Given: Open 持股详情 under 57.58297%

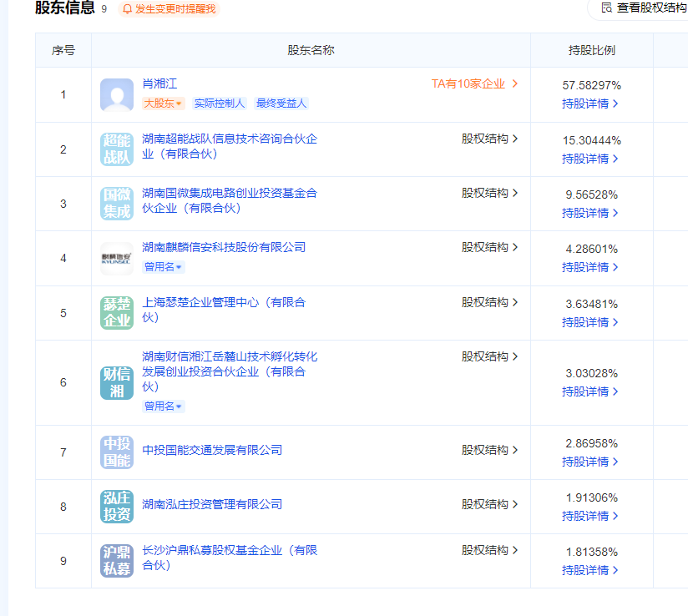Looking at the screenshot, I should click(x=589, y=104).
